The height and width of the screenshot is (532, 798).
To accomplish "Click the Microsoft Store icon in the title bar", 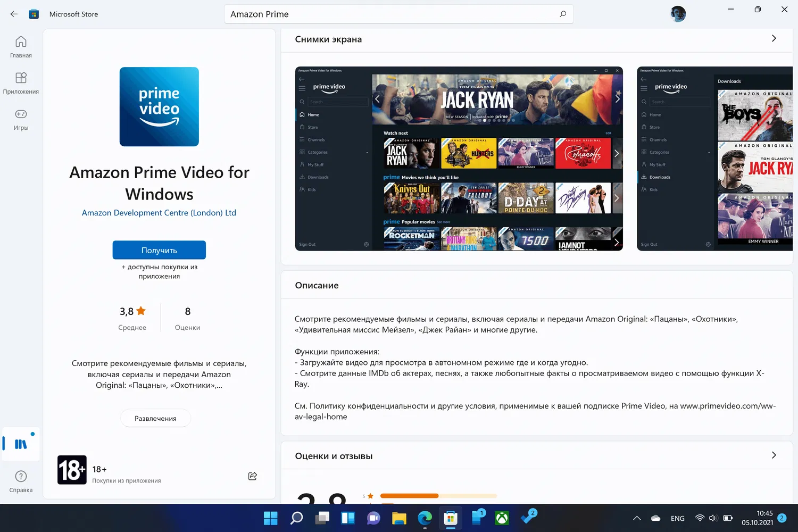I will point(34,14).
